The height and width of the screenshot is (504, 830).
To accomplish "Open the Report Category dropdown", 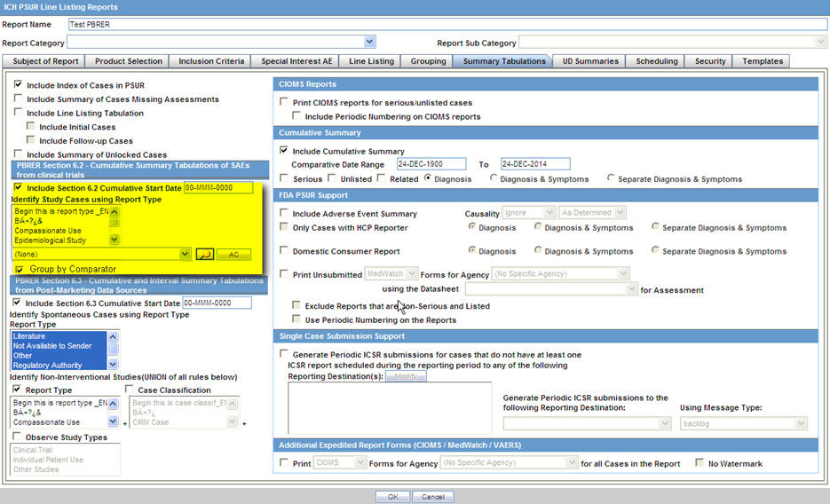I will [x=369, y=42].
